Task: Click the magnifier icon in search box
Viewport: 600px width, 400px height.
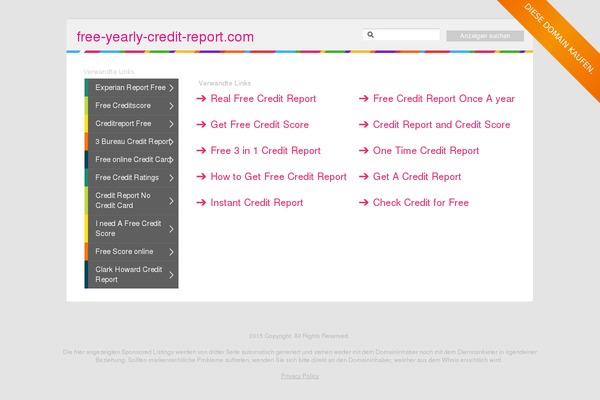Action: [370, 34]
